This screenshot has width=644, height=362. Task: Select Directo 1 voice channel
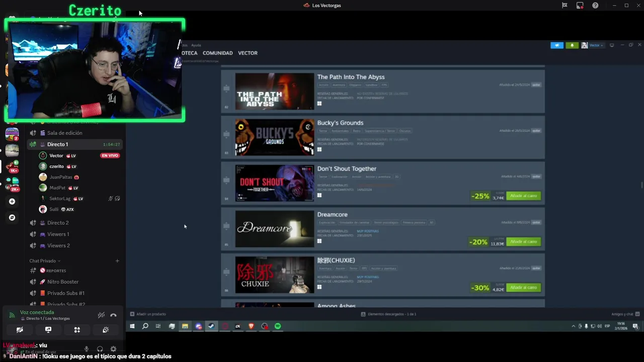coord(75,144)
